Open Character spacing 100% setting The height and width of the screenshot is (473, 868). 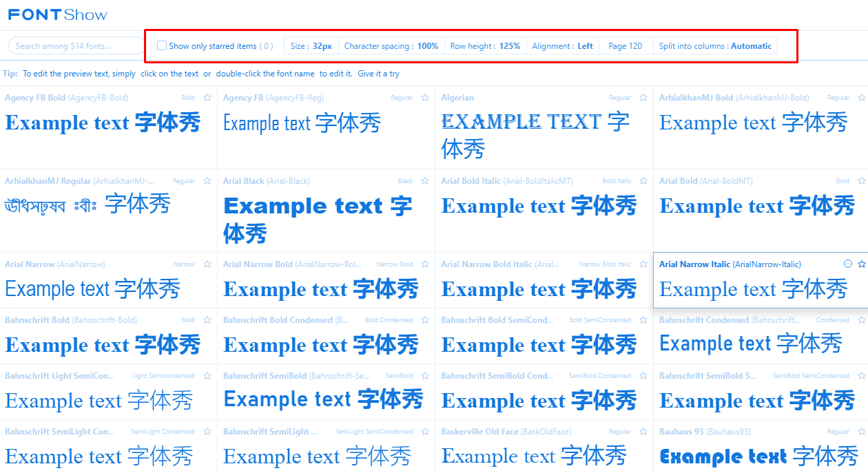(x=391, y=46)
